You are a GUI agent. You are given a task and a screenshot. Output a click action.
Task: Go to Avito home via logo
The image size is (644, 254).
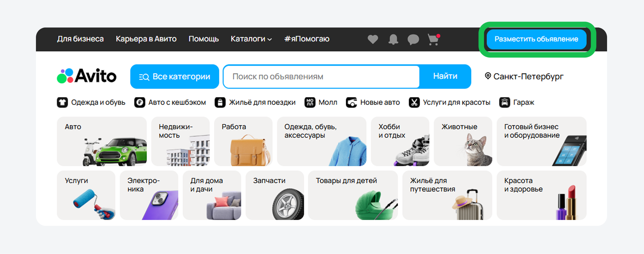(87, 76)
